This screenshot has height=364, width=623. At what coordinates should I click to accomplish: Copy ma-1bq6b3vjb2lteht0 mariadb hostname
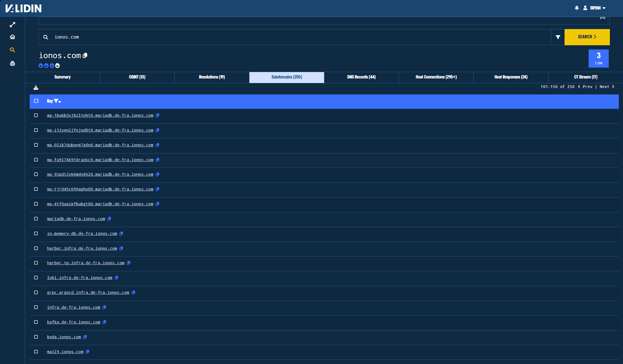(x=157, y=115)
